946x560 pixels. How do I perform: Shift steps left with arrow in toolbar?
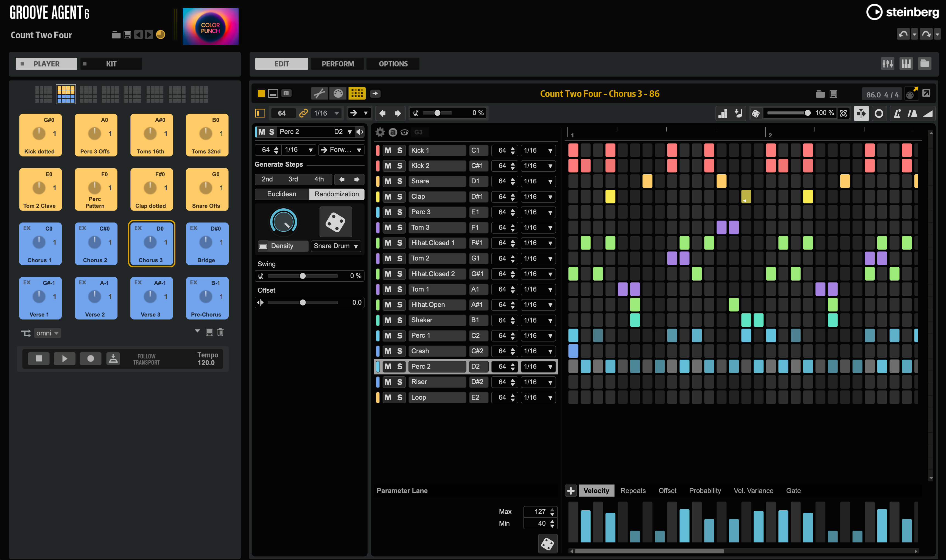pos(382,113)
